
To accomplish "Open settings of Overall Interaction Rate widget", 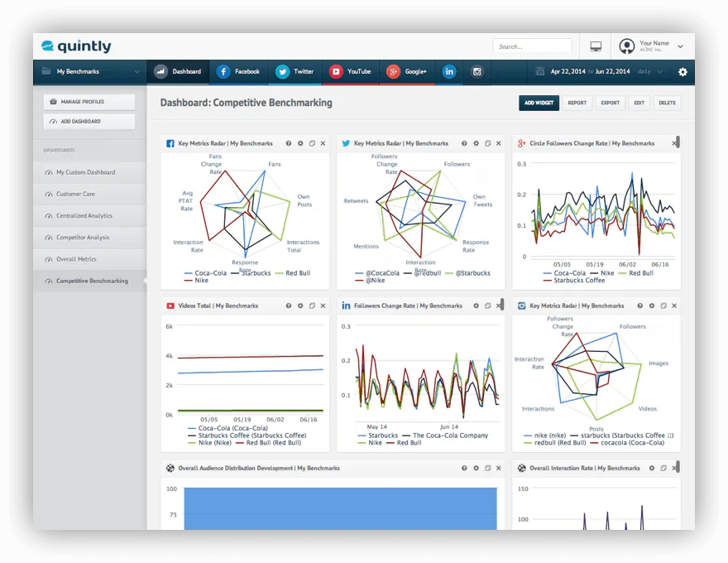I will pos(652,469).
